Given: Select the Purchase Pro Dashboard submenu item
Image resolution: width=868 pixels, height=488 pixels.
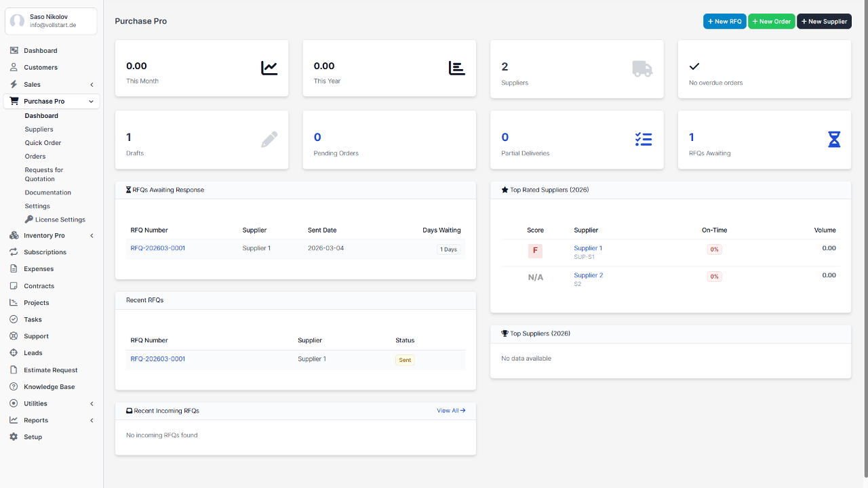Looking at the screenshot, I should click(x=41, y=116).
